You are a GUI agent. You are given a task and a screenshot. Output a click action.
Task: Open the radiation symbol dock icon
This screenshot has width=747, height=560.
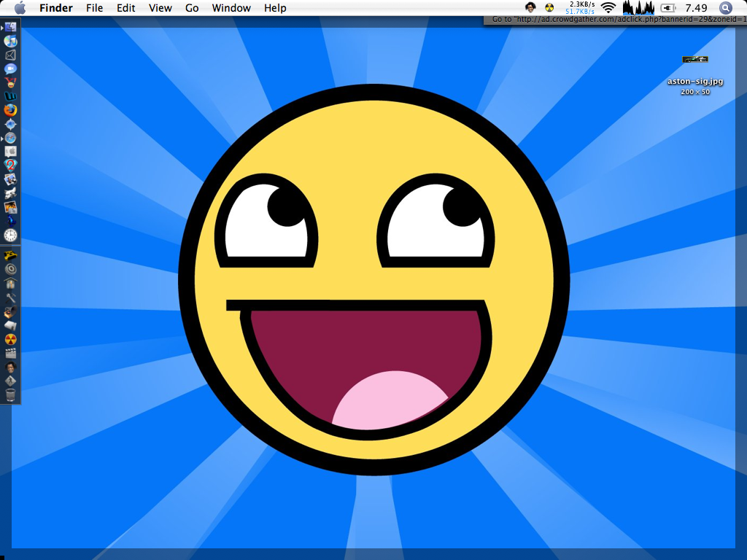click(x=10, y=340)
